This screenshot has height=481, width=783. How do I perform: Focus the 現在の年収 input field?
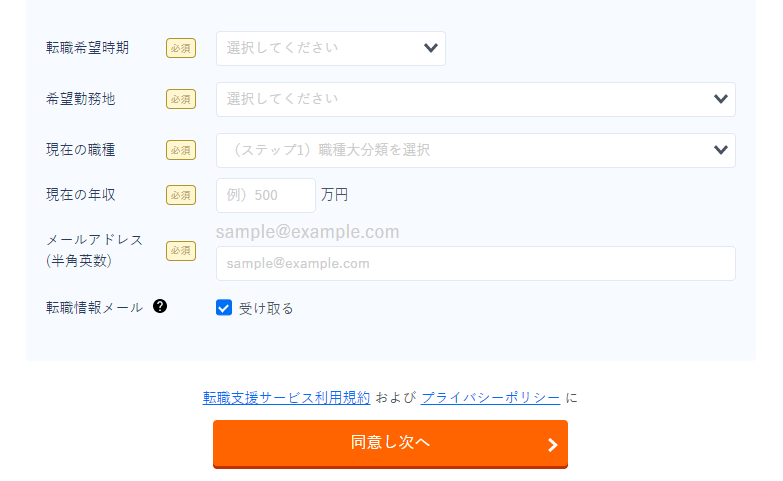[x=265, y=195]
